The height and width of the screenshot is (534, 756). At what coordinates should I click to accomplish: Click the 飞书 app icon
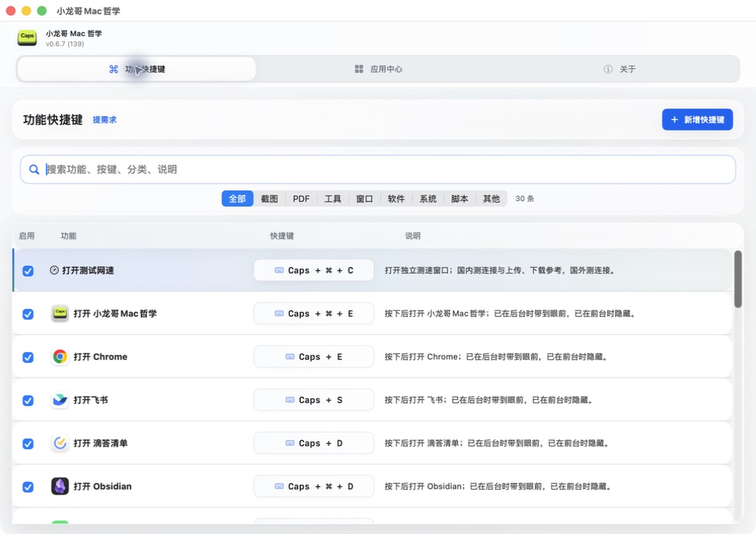point(60,400)
